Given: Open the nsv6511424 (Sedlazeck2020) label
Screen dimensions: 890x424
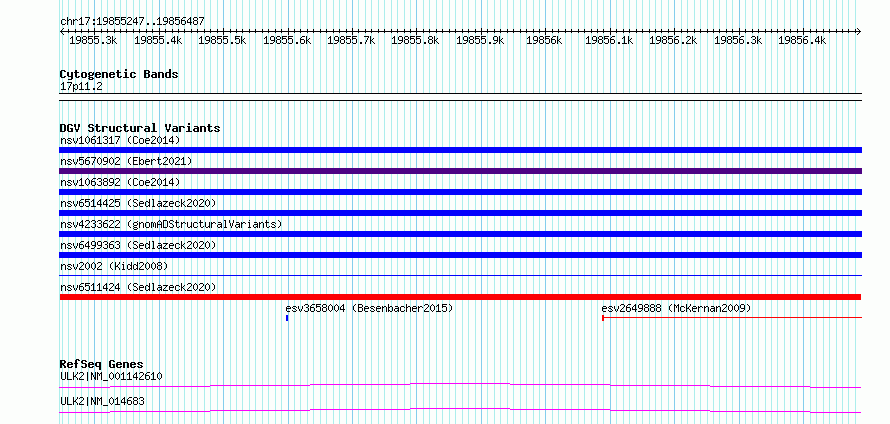Looking at the screenshot, I should tap(138, 287).
